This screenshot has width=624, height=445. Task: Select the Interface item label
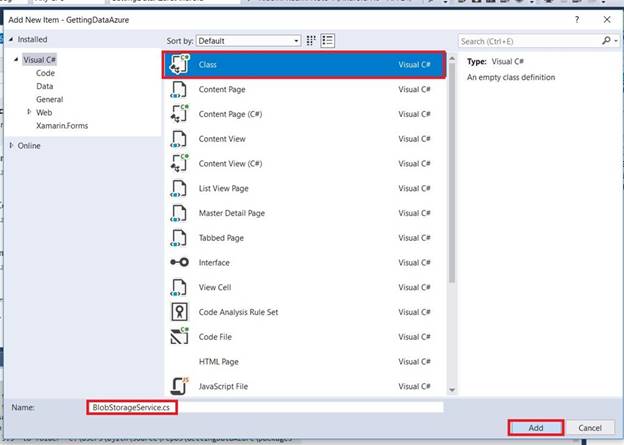(214, 263)
